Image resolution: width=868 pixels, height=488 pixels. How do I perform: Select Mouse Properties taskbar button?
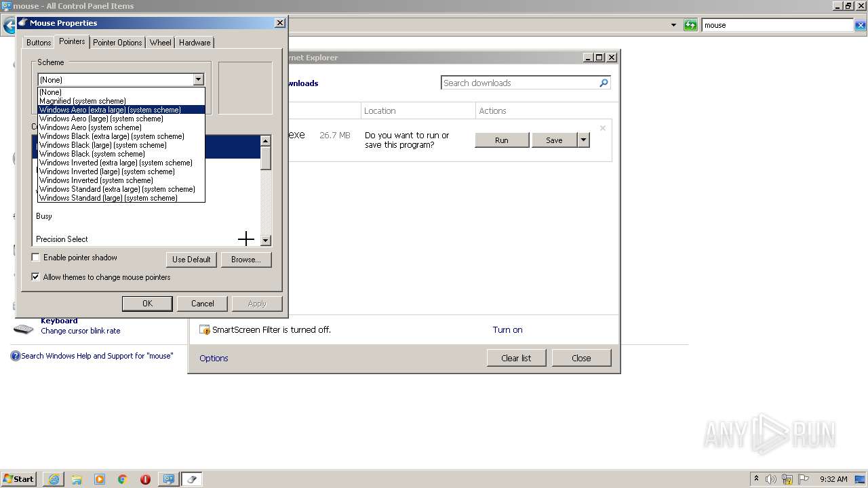[191, 479]
